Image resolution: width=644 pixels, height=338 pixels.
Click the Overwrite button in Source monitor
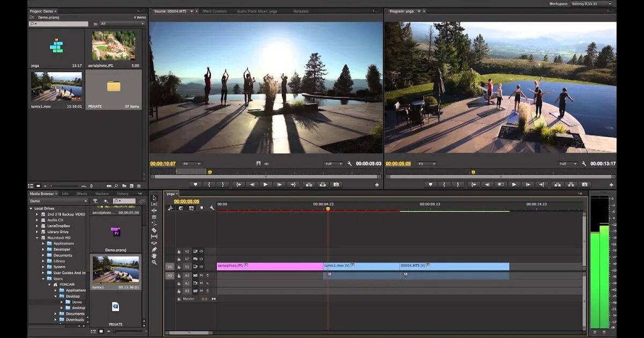322,185
